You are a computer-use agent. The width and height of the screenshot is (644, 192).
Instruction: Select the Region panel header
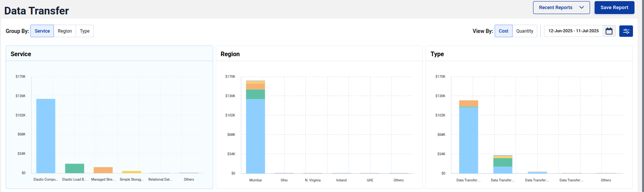[230, 54]
